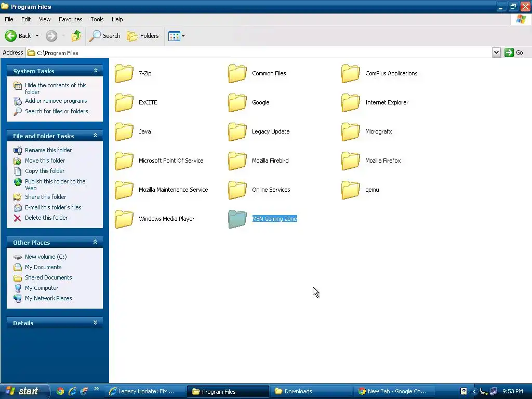Select the Internet Explorer folder icon
532x399 pixels.
pos(351,103)
